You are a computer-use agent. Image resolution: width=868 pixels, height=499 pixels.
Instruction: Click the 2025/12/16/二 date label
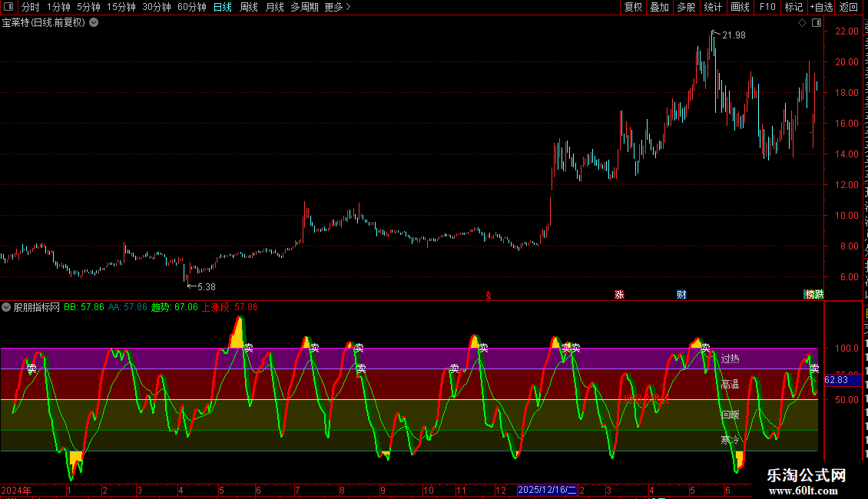click(547, 490)
